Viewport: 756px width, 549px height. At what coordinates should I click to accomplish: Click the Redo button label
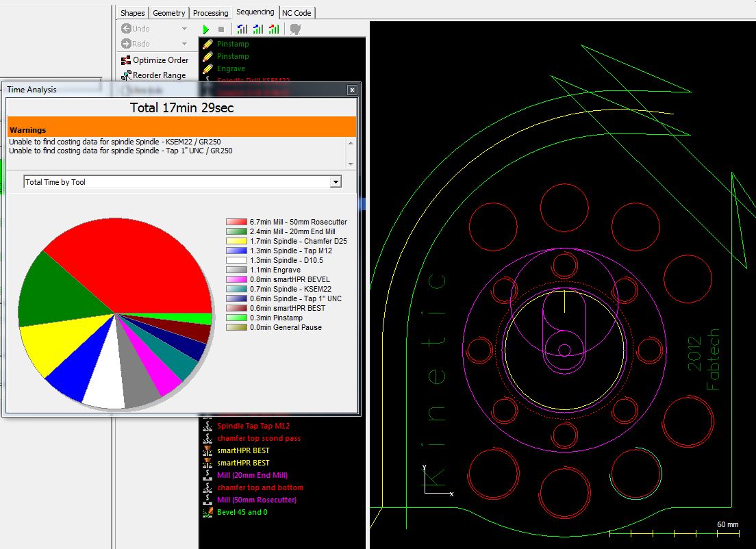pyautogui.click(x=141, y=44)
